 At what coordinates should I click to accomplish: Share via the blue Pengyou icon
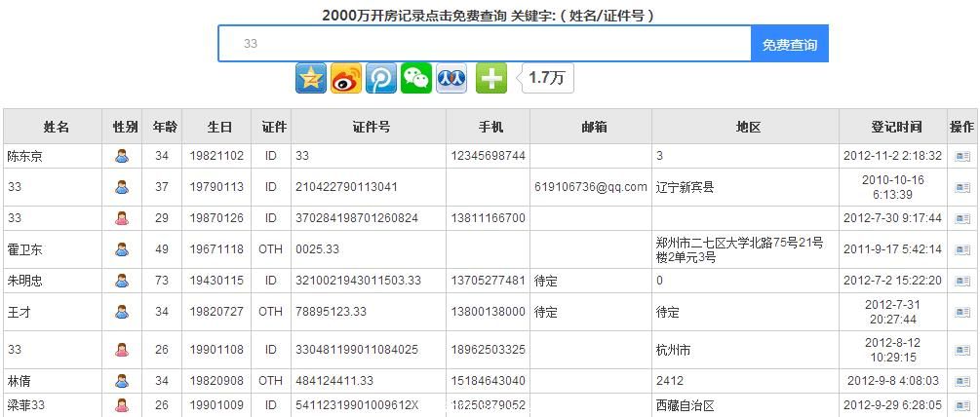[x=381, y=78]
